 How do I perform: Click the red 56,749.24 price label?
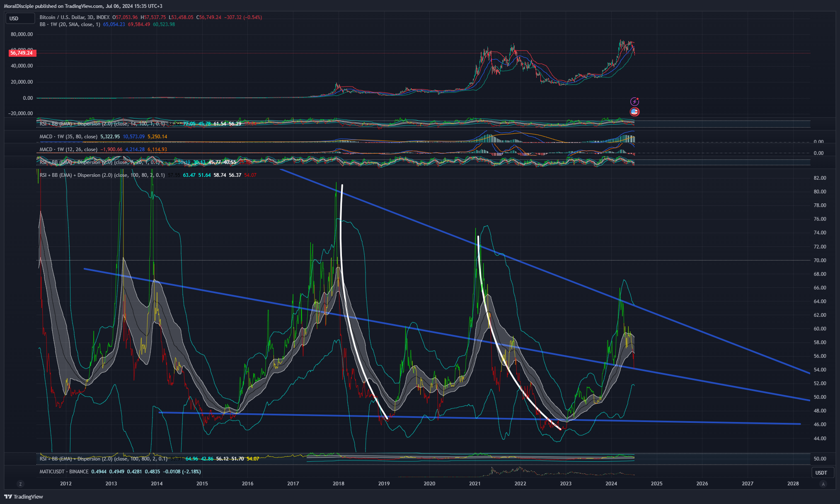[22, 53]
